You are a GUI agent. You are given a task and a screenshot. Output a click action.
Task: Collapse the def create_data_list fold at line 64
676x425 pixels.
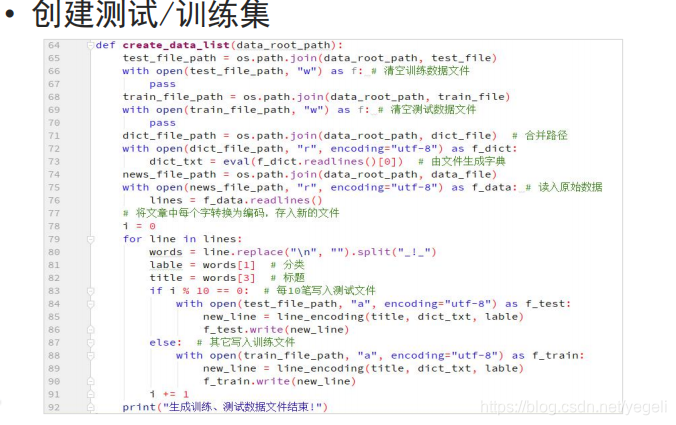(x=91, y=45)
